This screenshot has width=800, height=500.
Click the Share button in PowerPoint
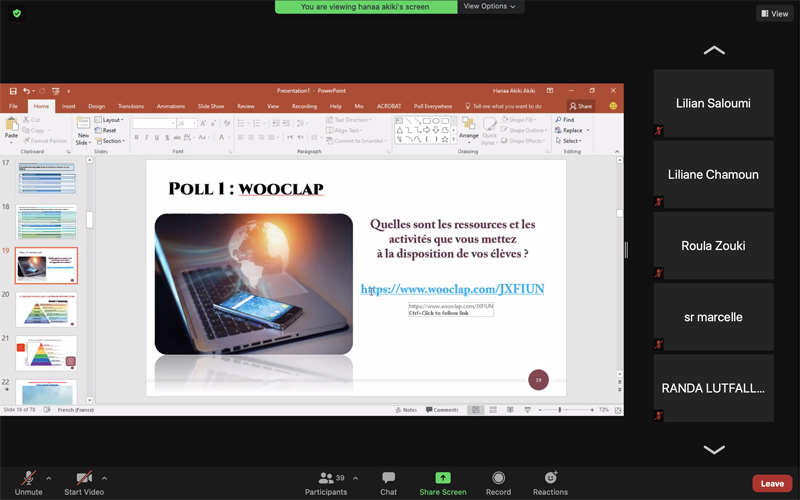click(x=581, y=106)
